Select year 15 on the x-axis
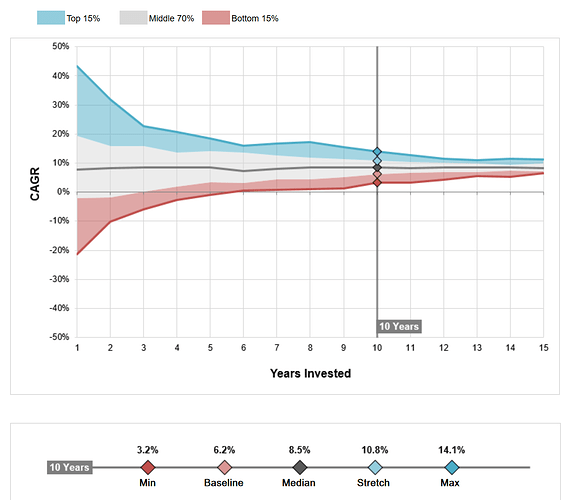Image resolution: width=571 pixels, height=500 pixels. coord(543,348)
